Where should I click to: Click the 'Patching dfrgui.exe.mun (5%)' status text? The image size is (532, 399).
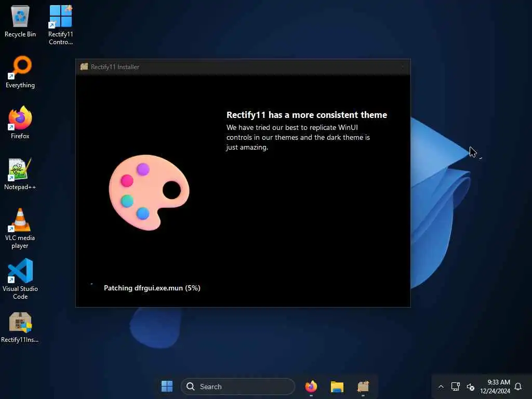pos(152,288)
